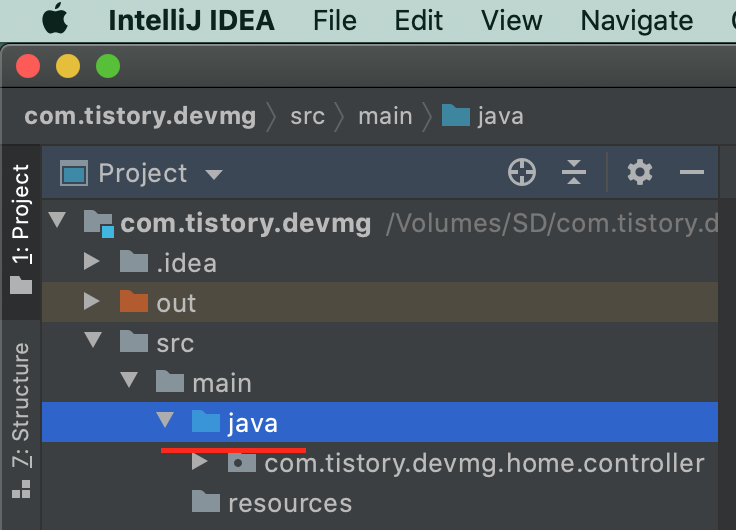Image resolution: width=736 pixels, height=530 pixels.
Task: Collapse the com.tistory.devmg root node
Action: pyautogui.click(x=58, y=220)
